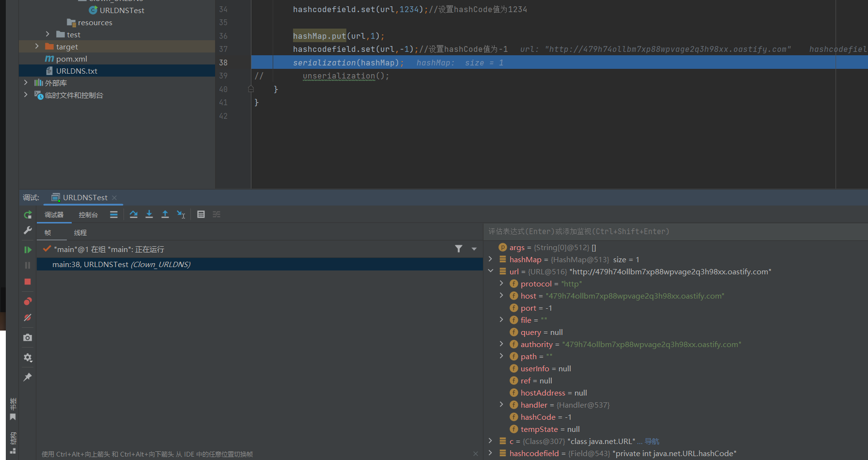Switch to the 控制台 console tab
The width and height of the screenshot is (868, 460).
click(x=88, y=215)
